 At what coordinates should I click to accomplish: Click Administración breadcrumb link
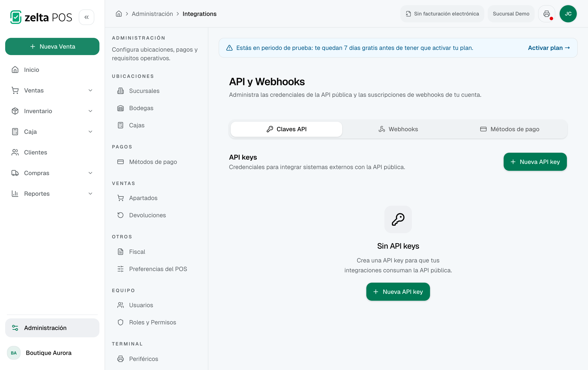152,14
